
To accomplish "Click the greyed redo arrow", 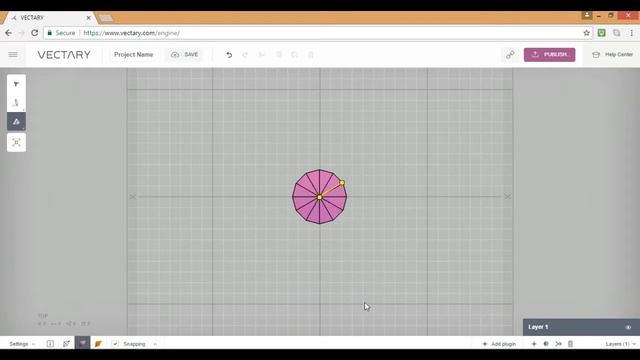I will point(245,55).
